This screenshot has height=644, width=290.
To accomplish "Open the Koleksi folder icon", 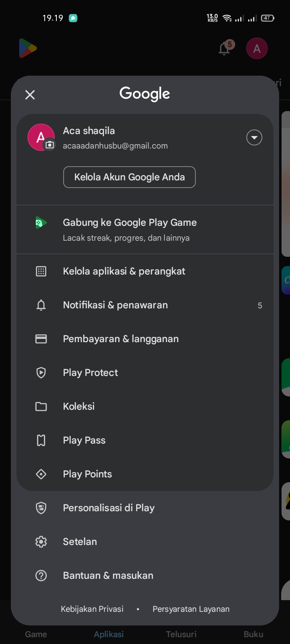I will pos(41,407).
